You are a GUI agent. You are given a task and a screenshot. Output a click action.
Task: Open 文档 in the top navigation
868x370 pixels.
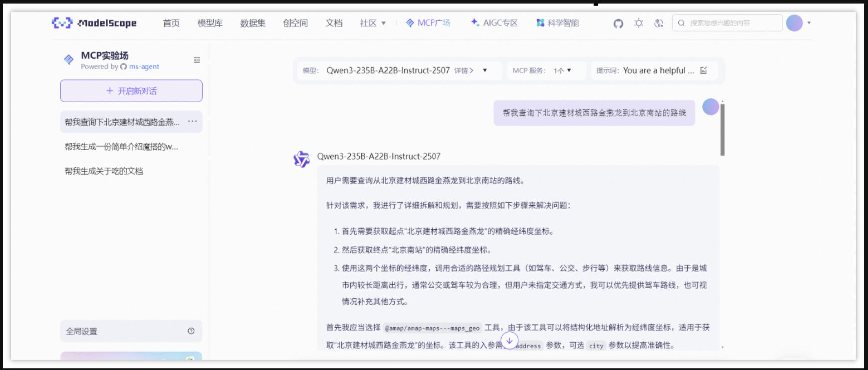[x=334, y=23]
